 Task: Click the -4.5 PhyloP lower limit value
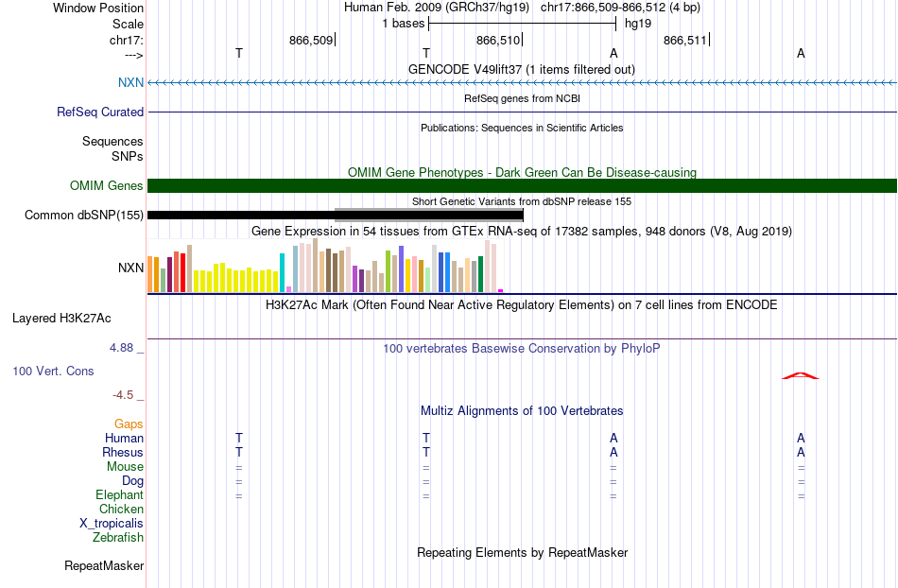[123, 395]
